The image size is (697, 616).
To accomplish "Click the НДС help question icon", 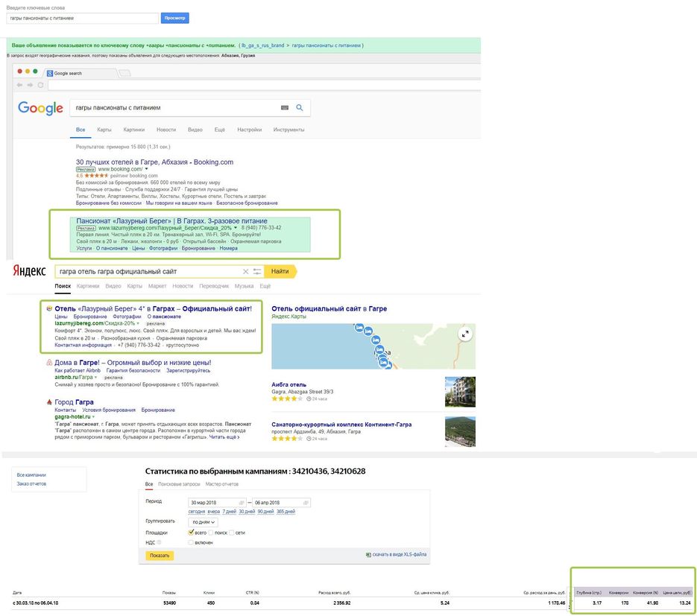I will (159, 542).
